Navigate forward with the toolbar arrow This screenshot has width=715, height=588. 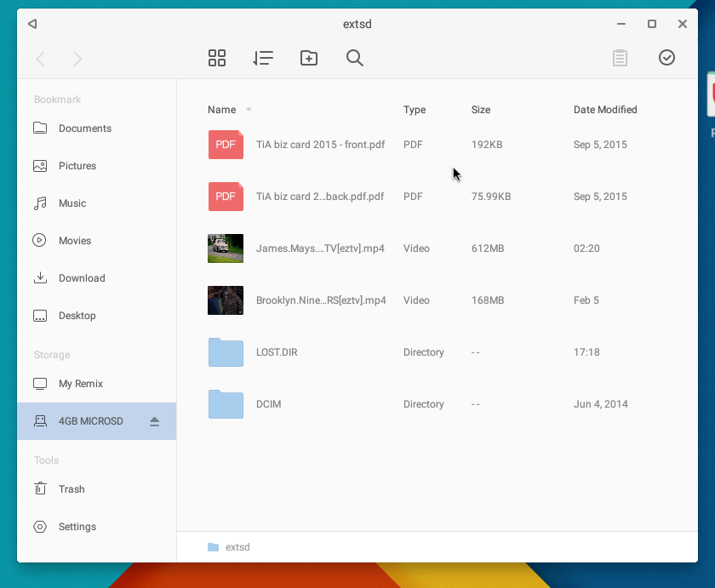point(77,59)
